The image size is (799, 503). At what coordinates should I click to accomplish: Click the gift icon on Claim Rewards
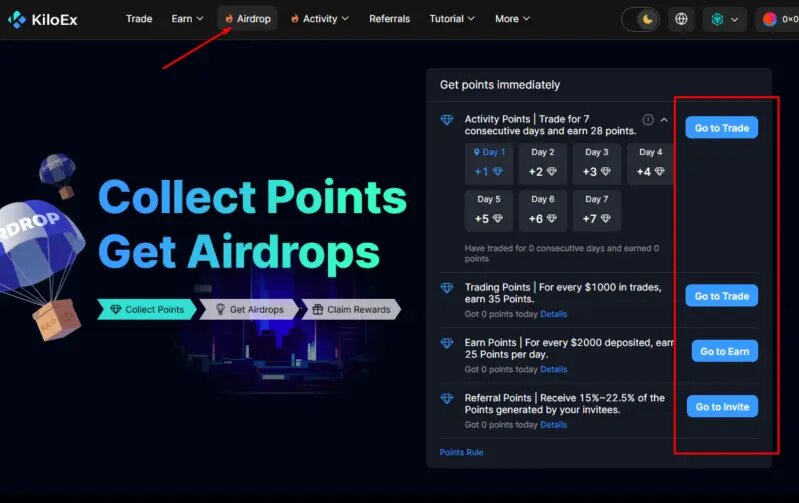click(317, 309)
